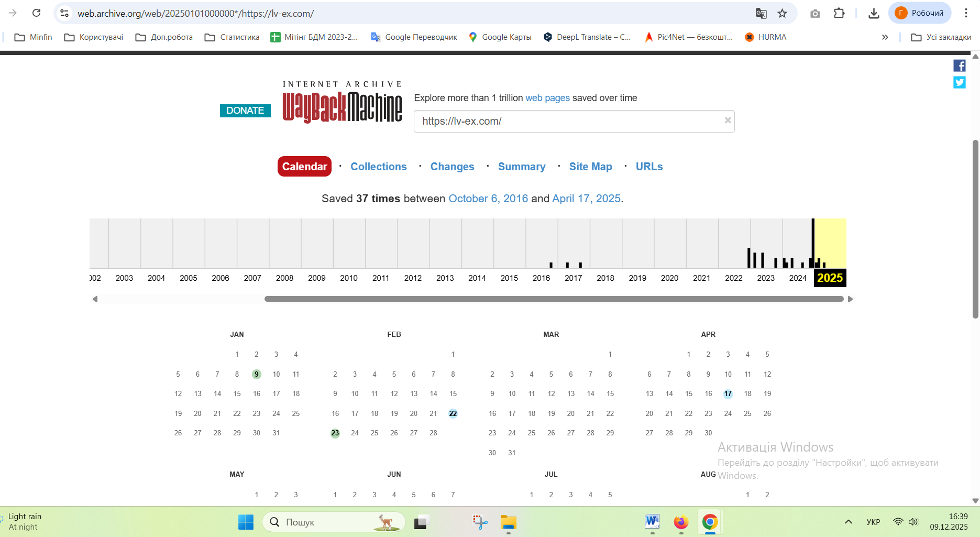Open DeepL Translate bookmark
This screenshot has width=980, height=537.
[587, 37]
